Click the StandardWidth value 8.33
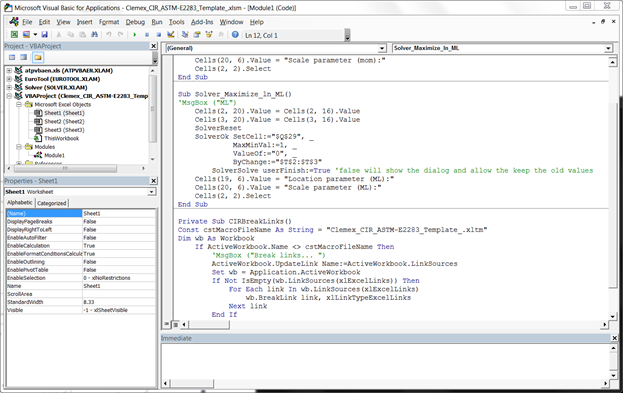This screenshot has height=393, width=623. [119, 302]
